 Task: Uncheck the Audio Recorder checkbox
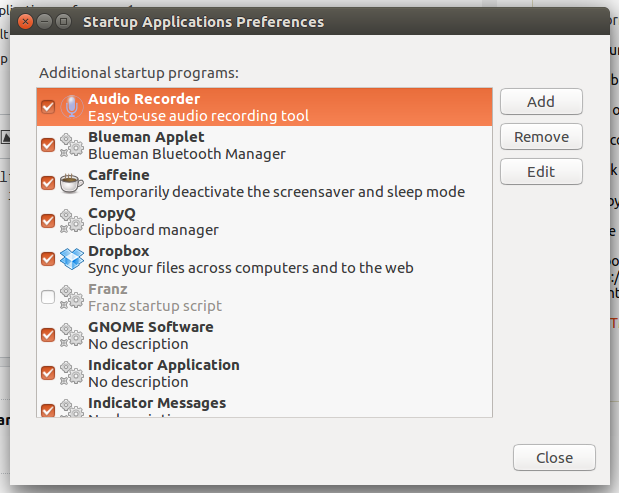pos(48,107)
